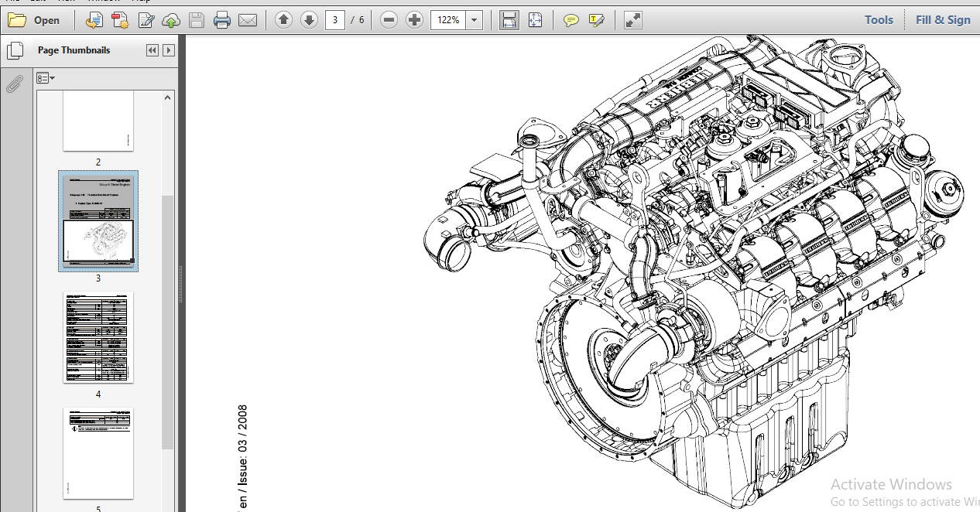Click the 122% zoom value field
The width and height of the screenshot is (980, 512).
(448, 20)
